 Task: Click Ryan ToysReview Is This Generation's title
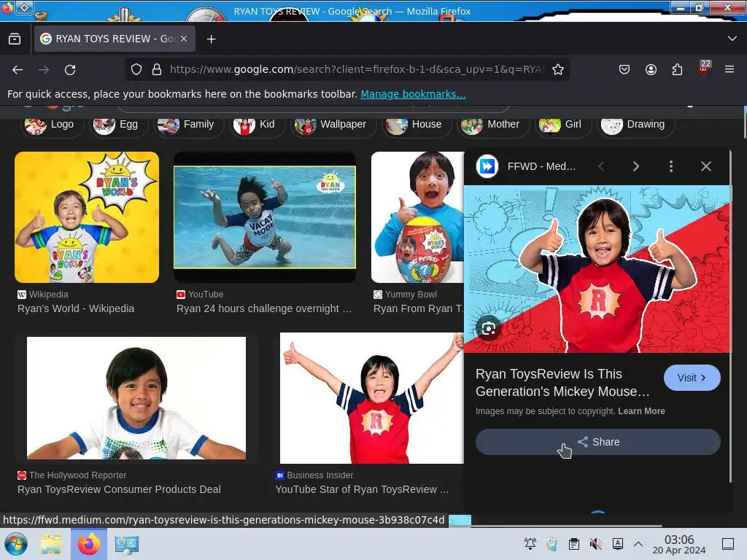point(562,383)
